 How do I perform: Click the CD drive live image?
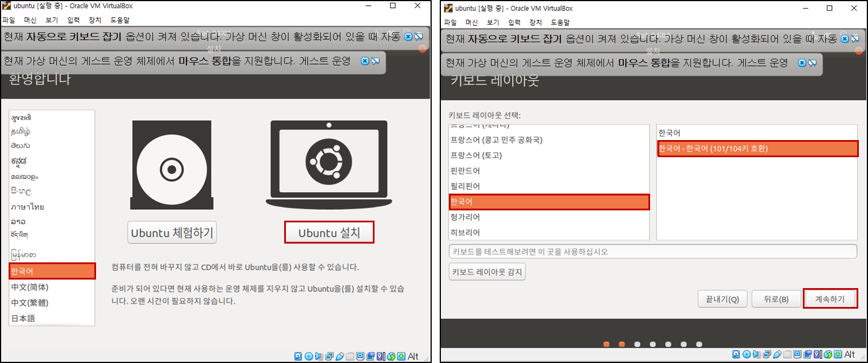(171, 165)
